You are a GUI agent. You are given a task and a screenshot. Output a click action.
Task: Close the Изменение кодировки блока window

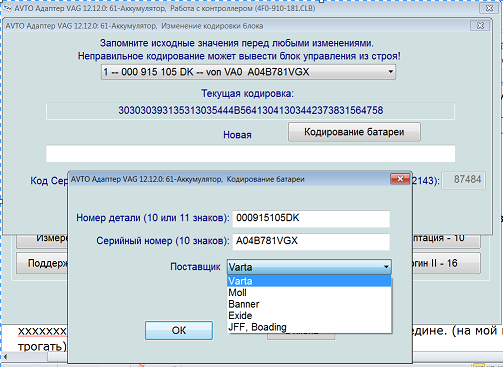480,26
